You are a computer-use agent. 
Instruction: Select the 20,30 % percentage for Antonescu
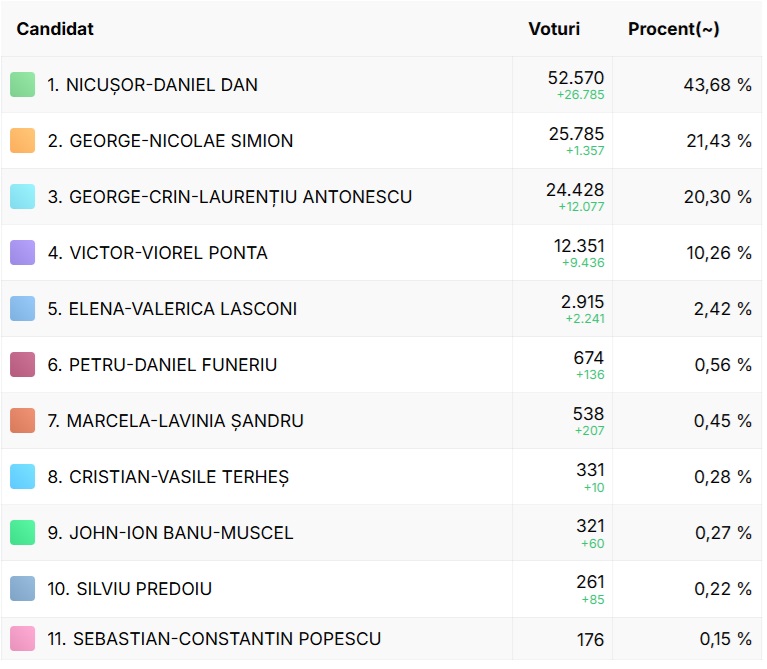[717, 197]
